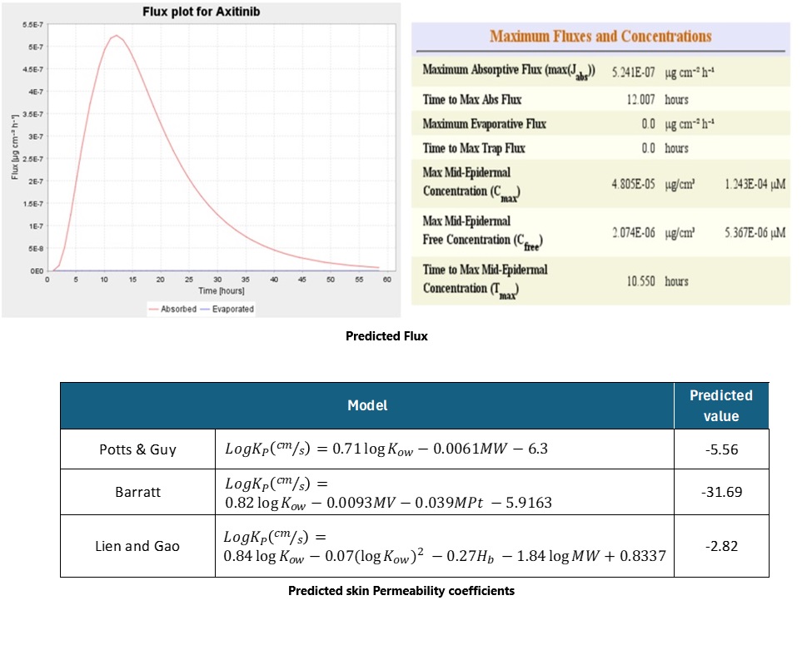The width and height of the screenshot is (812, 655).
Task: Click the predicted value -2.82
Action: (721, 546)
